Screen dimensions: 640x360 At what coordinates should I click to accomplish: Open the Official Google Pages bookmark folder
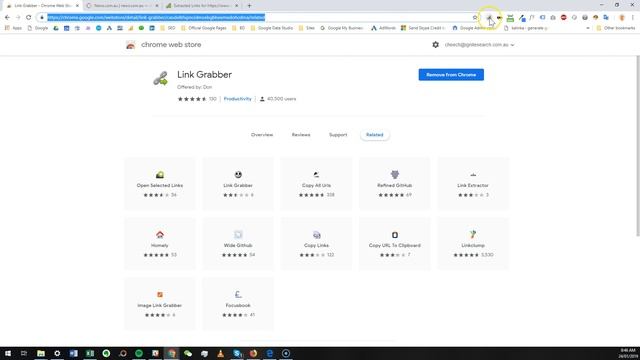coord(203,28)
